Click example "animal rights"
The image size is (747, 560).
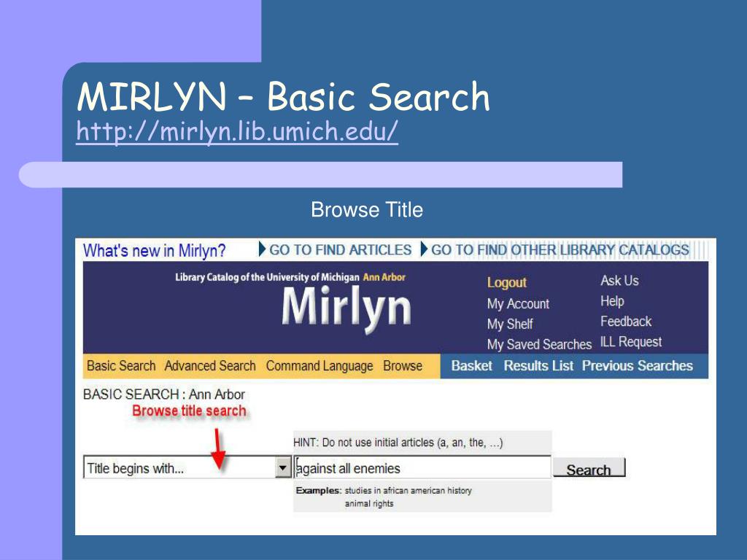click(x=369, y=503)
